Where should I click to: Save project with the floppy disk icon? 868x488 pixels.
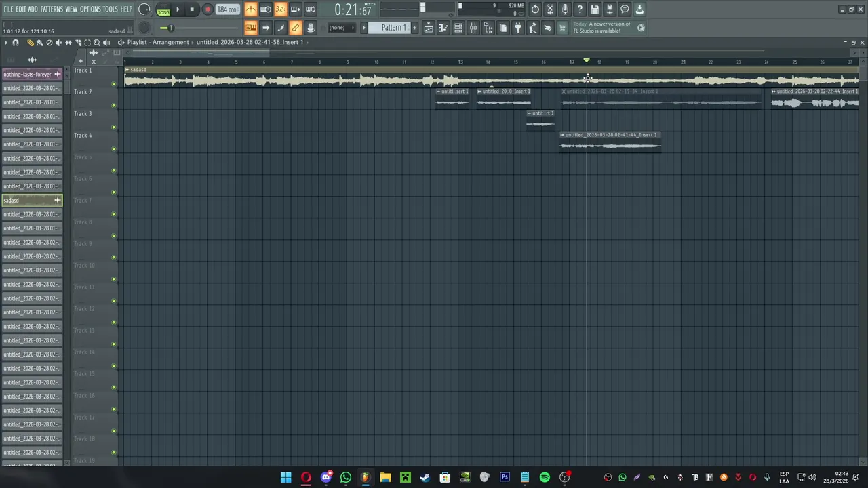point(595,9)
